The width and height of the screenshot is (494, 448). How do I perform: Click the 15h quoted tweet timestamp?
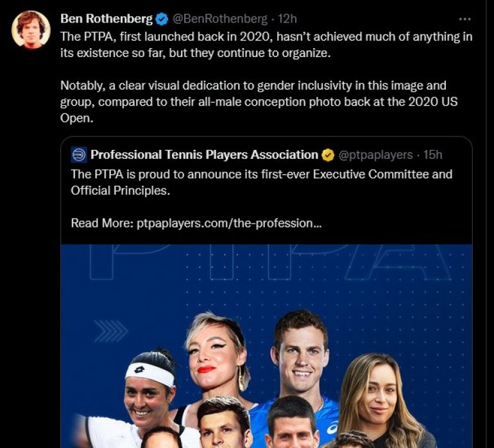click(433, 155)
